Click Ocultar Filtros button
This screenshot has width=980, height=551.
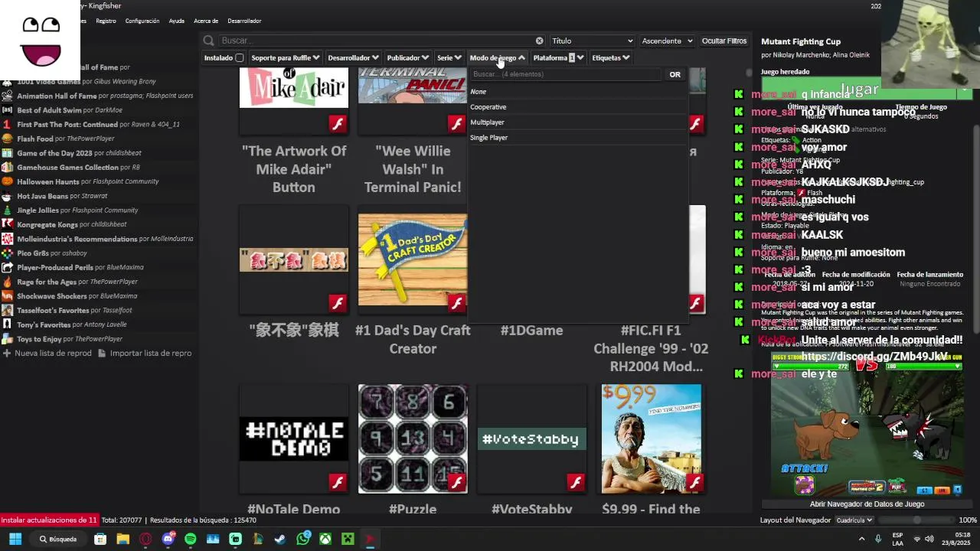724,41
